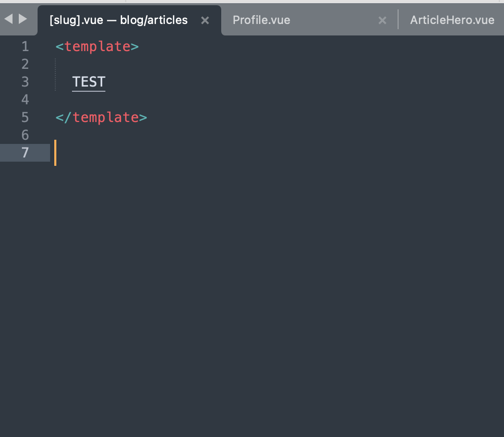Click the underlined TEST text
The height and width of the screenshot is (437, 504).
pyautogui.click(x=88, y=81)
